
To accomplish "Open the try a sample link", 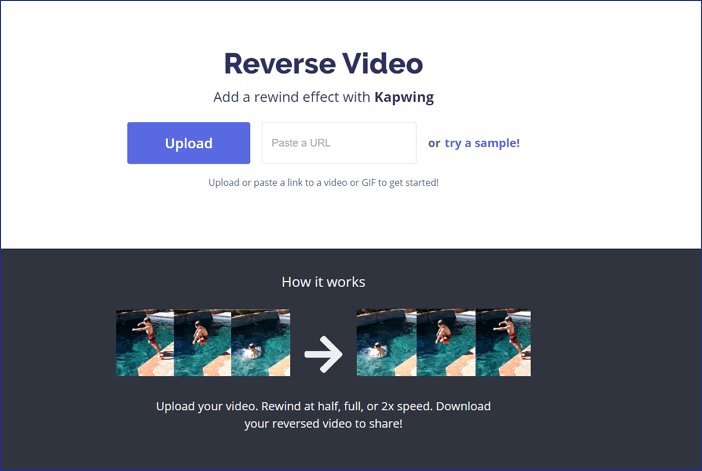I will coord(482,143).
